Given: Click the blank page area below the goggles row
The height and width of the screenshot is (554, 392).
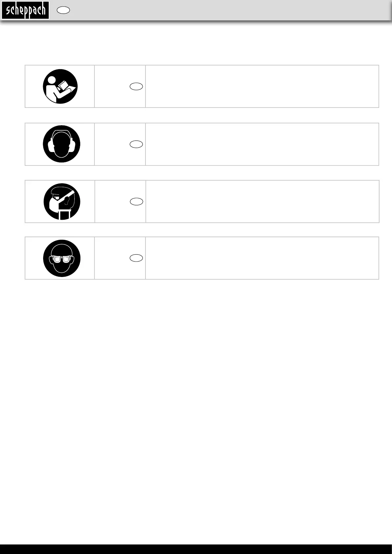Looking at the screenshot, I should tap(196, 395).
